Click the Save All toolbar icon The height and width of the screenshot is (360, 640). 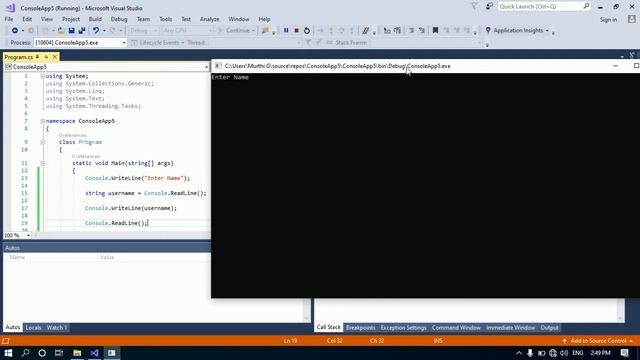pyautogui.click(x=82, y=31)
